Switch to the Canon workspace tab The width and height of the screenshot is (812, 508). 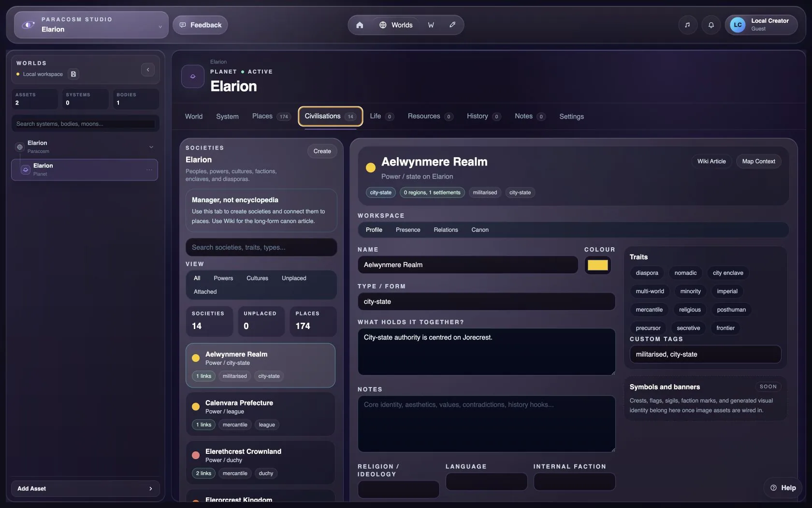pyautogui.click(x=480, y=230)
